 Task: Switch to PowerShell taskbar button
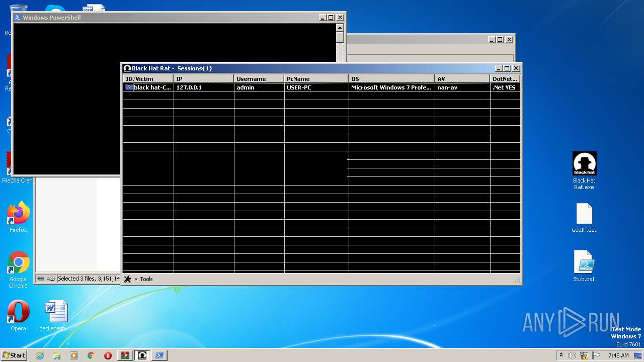coord(159,355)
